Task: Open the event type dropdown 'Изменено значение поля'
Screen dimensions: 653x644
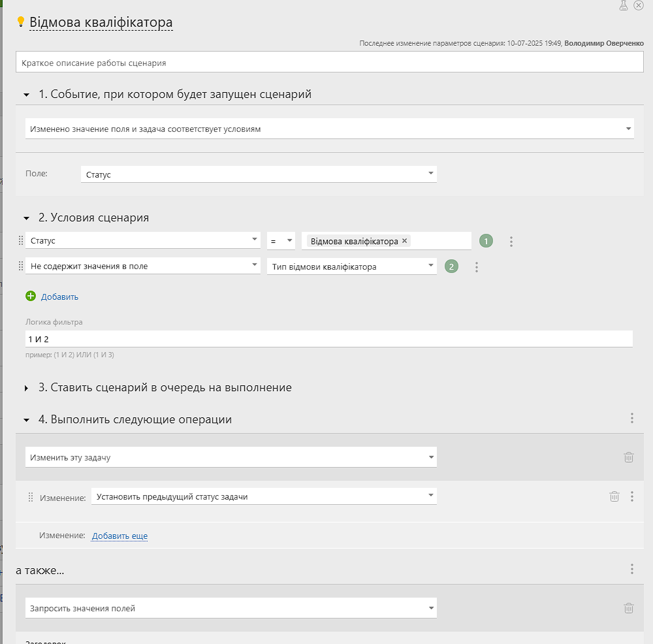Action: pyautogui.click(x=329, y=129)
